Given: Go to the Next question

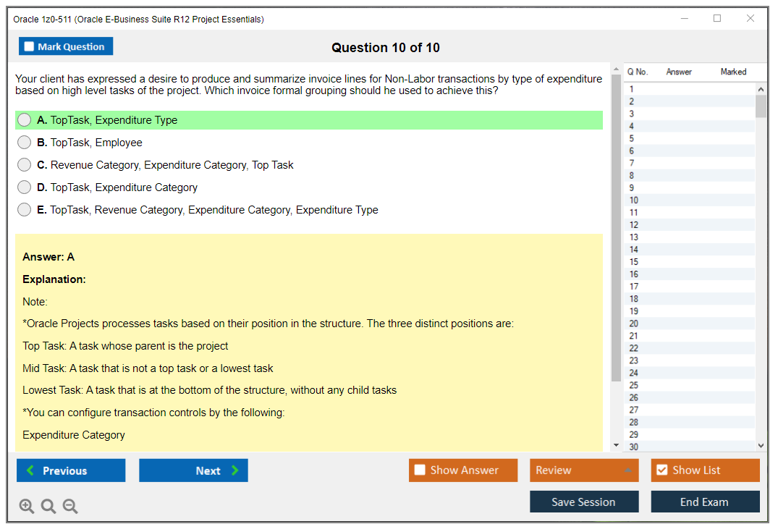Looking at the screenshot, I should 193,470.
